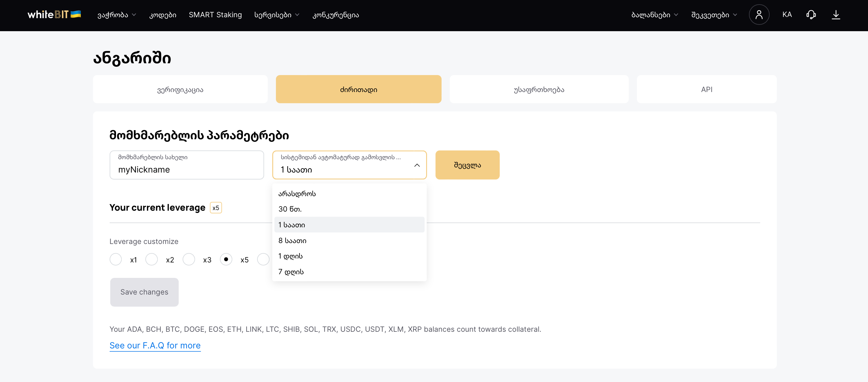
Task: Open the See our F.A.Q for more link
Action: (x=155, y=345)
